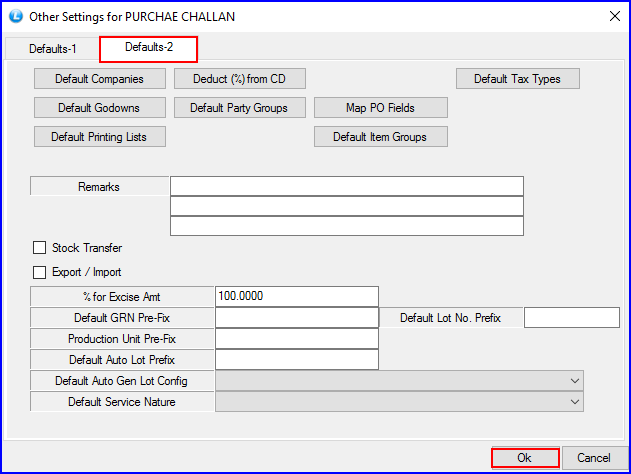Image resolution: width=631 pixels, height=474 pixels.
Task: Switch to the Defaults-1 tab
Action: pyautogui.click(x=52, y=49)
